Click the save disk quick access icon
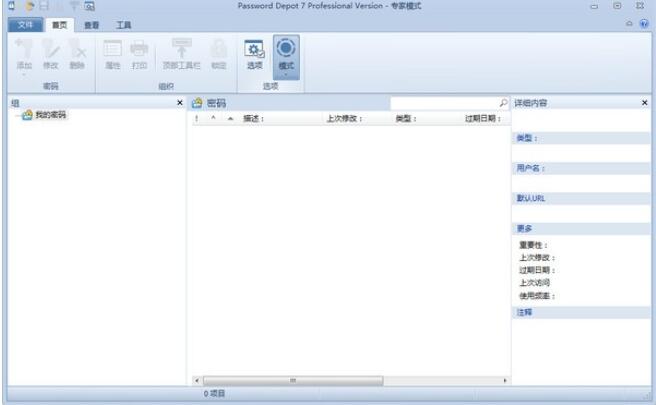Screen dimensions: 656x405 tap(44, 6)
